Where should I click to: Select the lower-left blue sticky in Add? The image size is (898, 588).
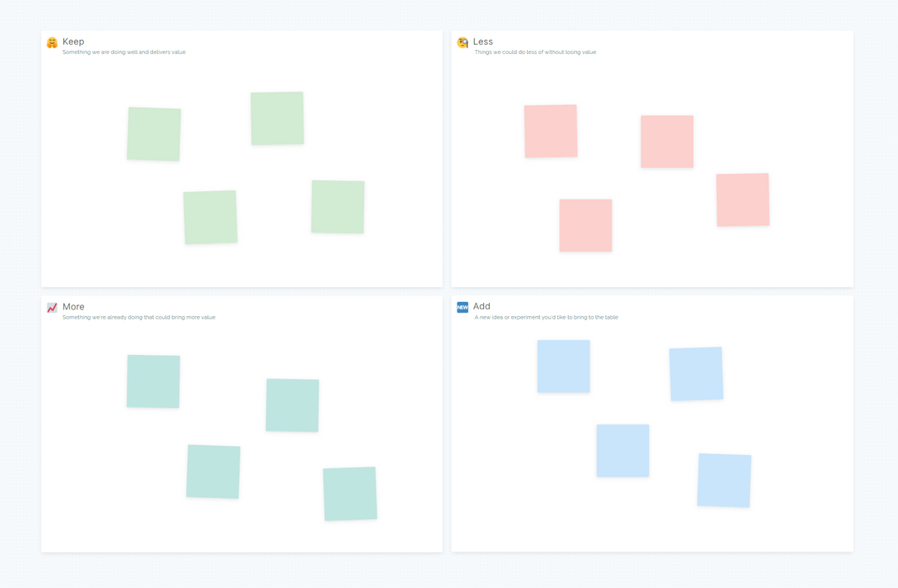623,450
